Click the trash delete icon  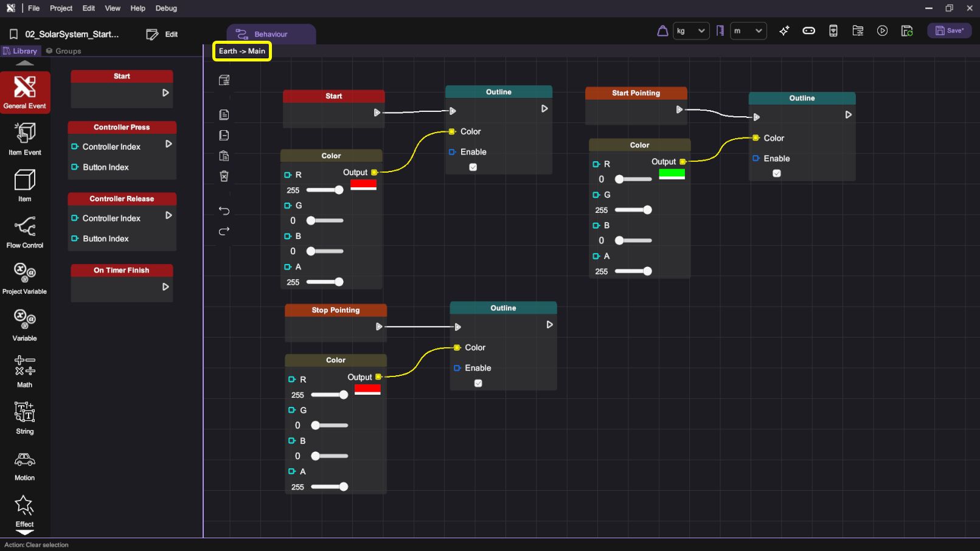coord(224,176)
